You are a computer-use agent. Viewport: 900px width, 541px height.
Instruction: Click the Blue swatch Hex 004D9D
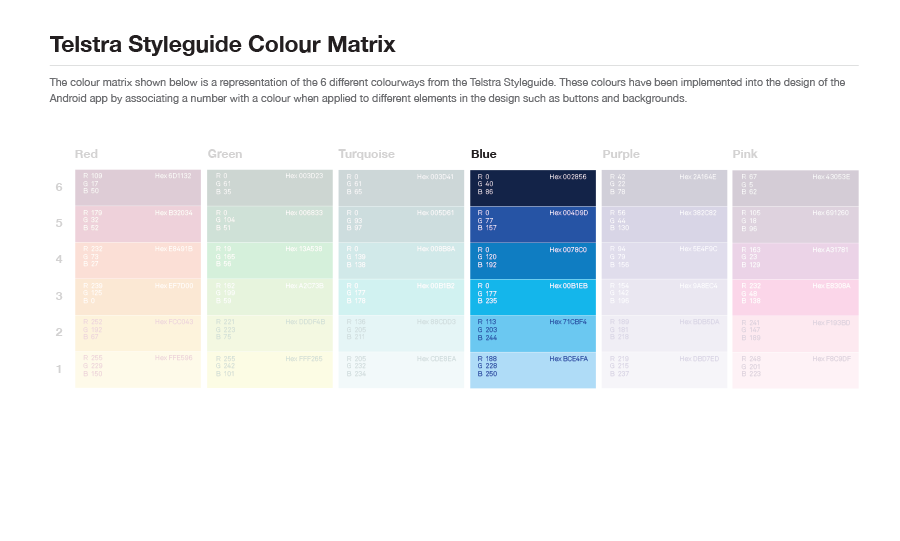(x=533, y=224)
